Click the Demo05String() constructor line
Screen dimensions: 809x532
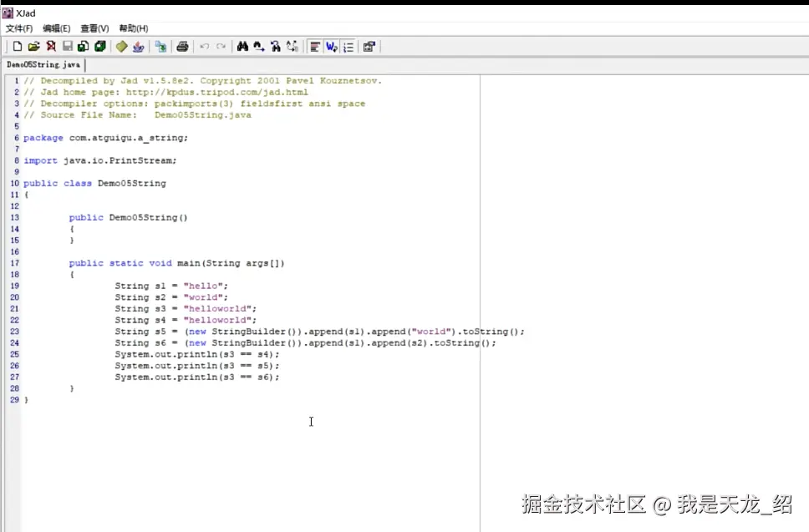pyautogui.click(x=129, y=217)
